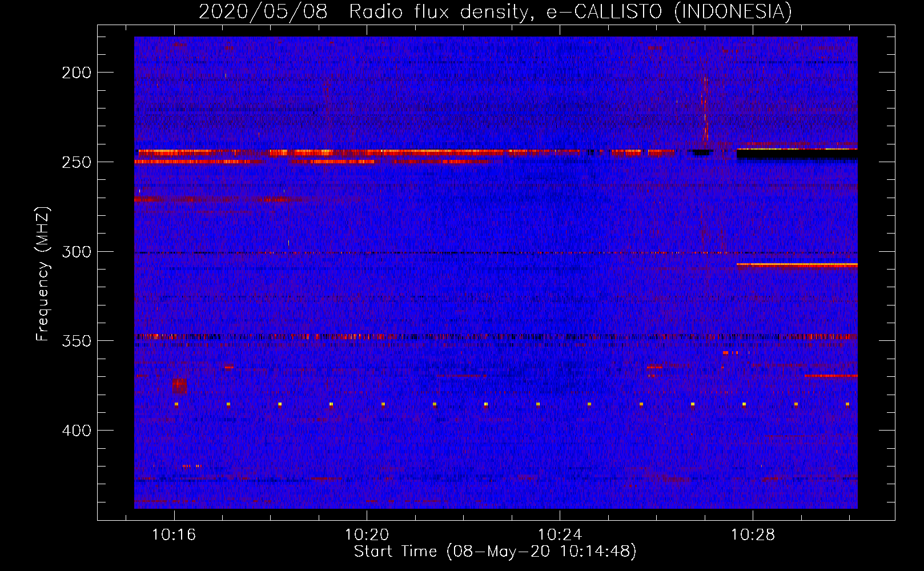Click the "Frequency (MHZ)" axis label
This screenshot has height=571, width=924.
pyautogui.click(x=43, y=274)
